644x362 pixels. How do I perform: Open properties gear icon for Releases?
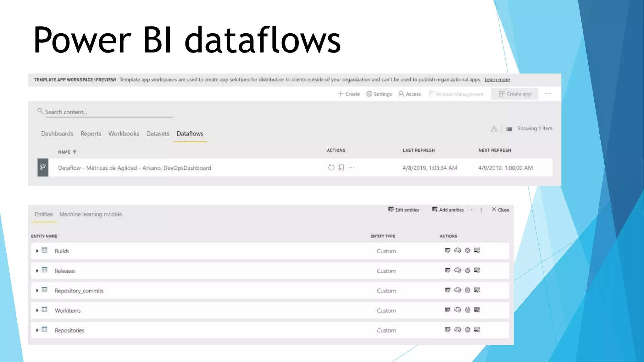pos(468,270)
